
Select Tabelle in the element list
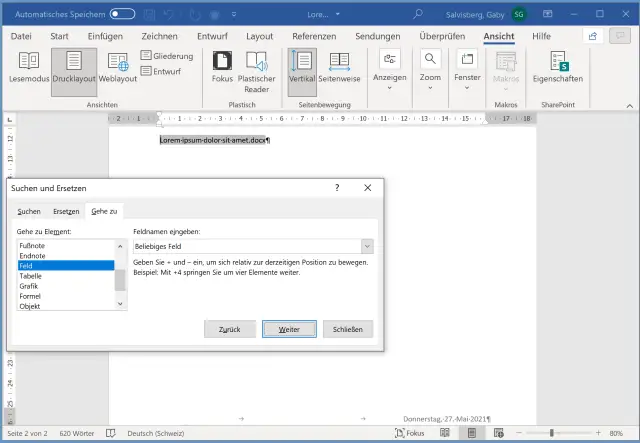point(31,276)
